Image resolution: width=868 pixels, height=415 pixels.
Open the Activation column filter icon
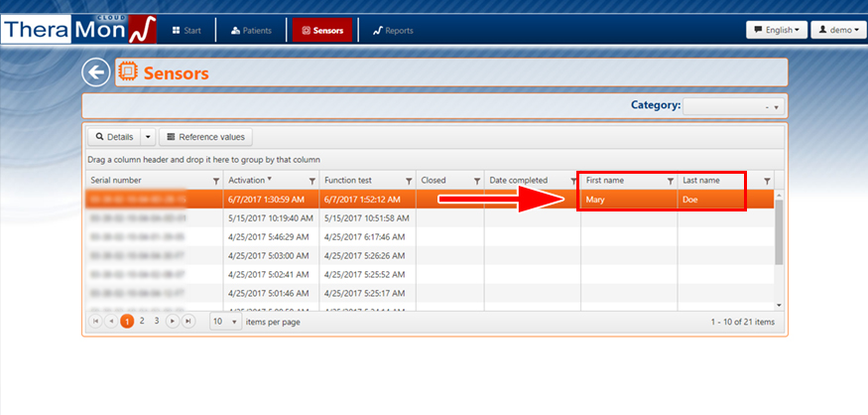coord(312,181)
